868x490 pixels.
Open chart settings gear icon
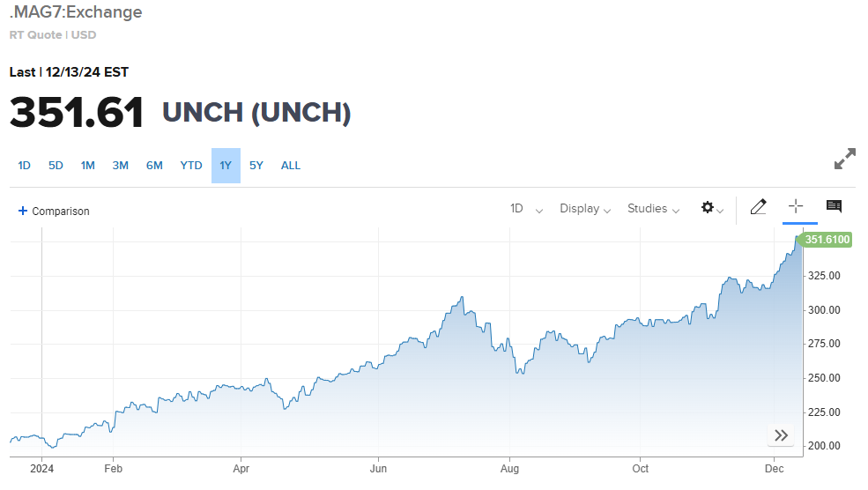click(708, 208)
